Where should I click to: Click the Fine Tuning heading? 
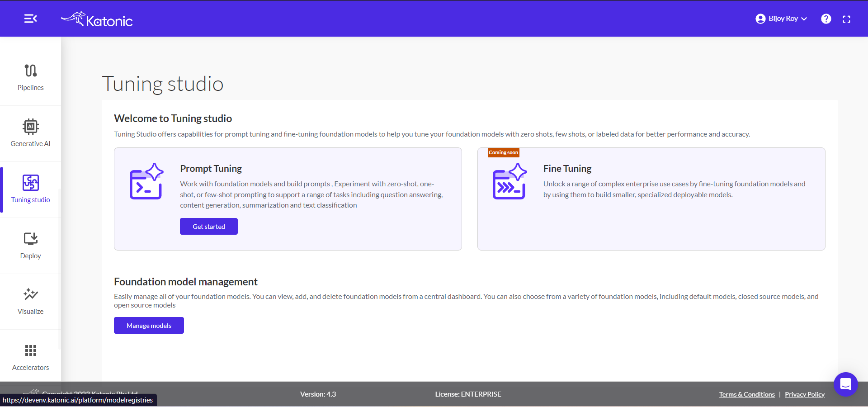pyautogui.click(x=567, y=169)
